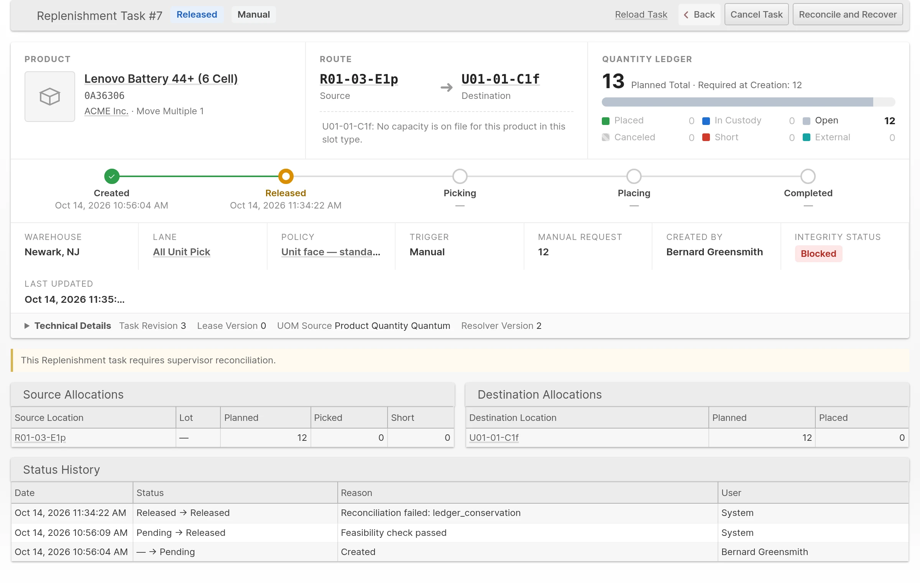The image size is (920, 588).
Task: Click Last Updated value Oct 14, 2026 11:35:...
Action: [74, 299]
